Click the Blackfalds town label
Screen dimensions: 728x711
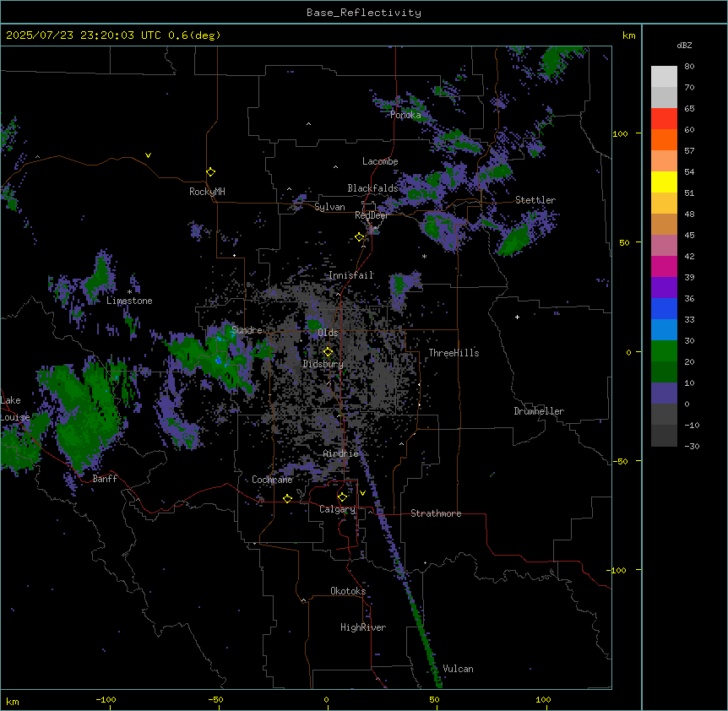tap(372, 188)
